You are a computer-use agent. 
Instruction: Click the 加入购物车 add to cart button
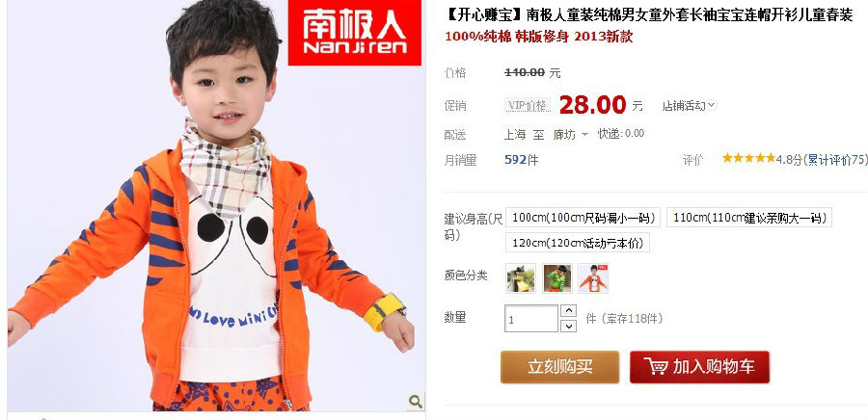coord(700,367)
